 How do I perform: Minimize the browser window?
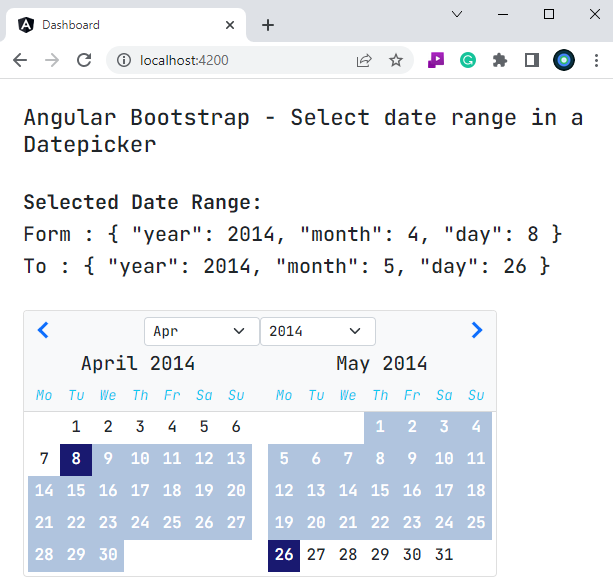click(x=503, y=14)
